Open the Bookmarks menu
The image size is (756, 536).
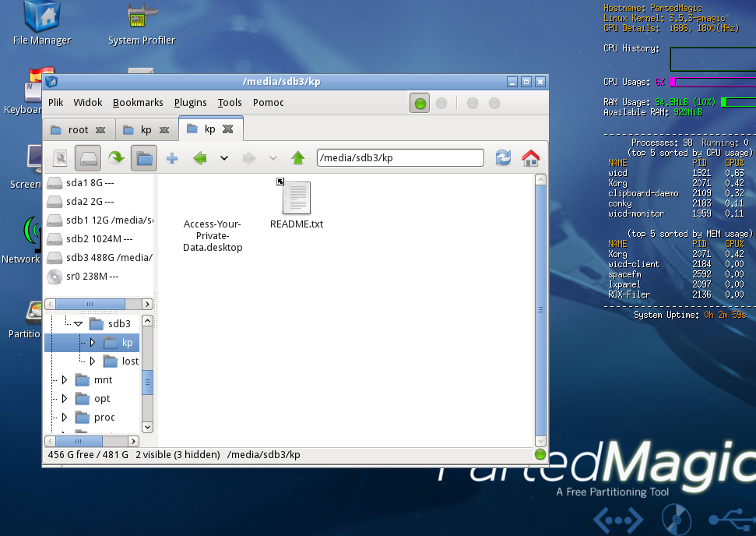click(138, 102)
